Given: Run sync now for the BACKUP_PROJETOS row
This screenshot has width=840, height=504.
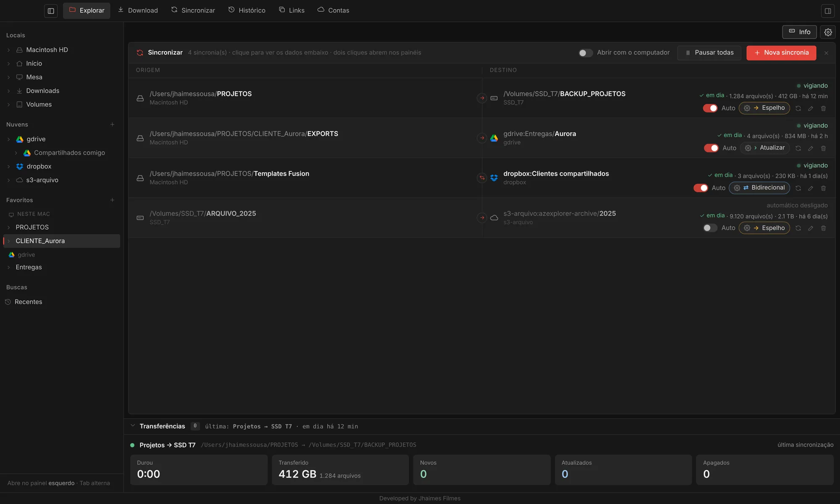Looking at the screenshot, I should pos(798,108).
